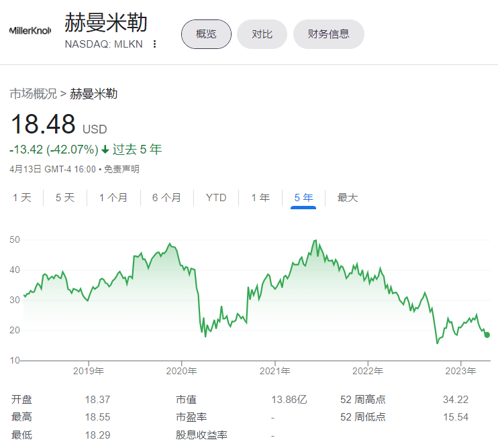Click the green end-point marker on chart

[x=487, y=335]
